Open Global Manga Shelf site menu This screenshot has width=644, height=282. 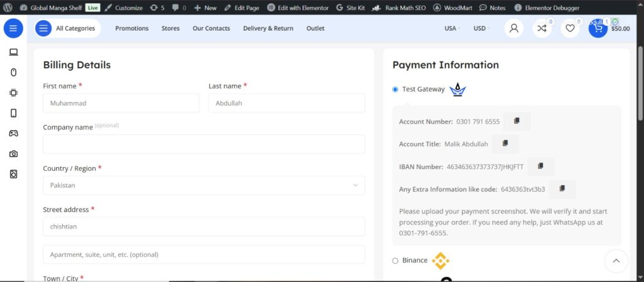[50, 8]
